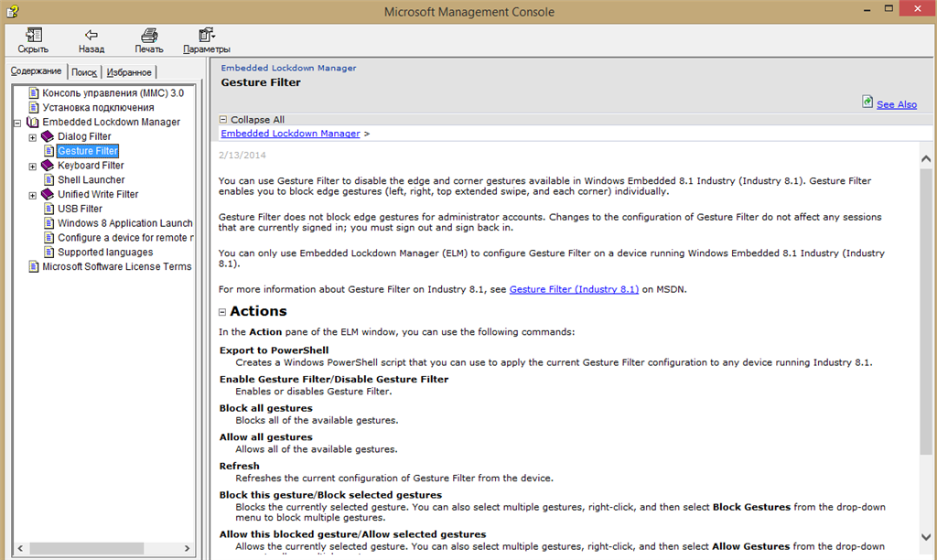Go back with the Назад arrow icon
This screenshot has height=560, width=937.
[x=91, y=35]
